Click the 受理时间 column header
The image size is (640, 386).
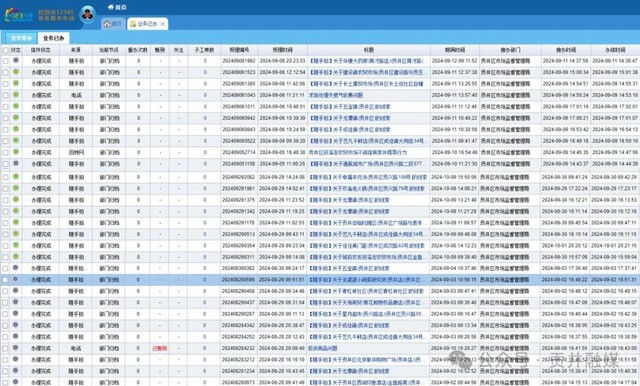tap(282, 50)
